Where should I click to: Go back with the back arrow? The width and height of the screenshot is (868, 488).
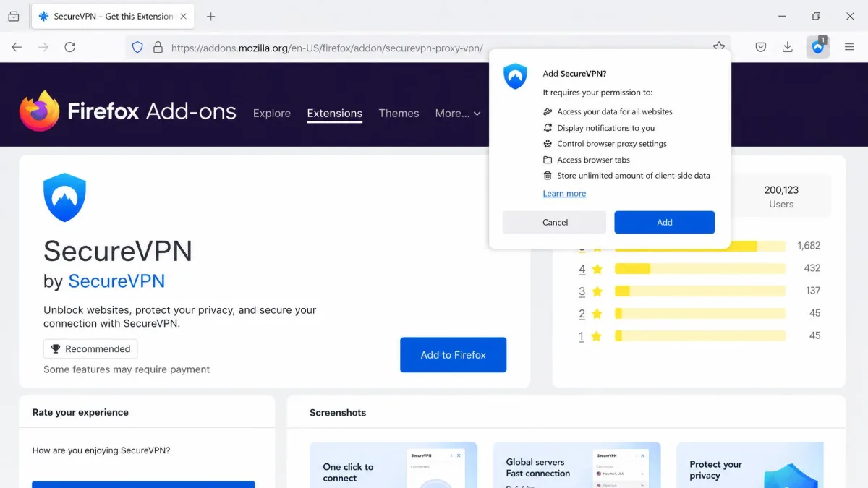17,47
